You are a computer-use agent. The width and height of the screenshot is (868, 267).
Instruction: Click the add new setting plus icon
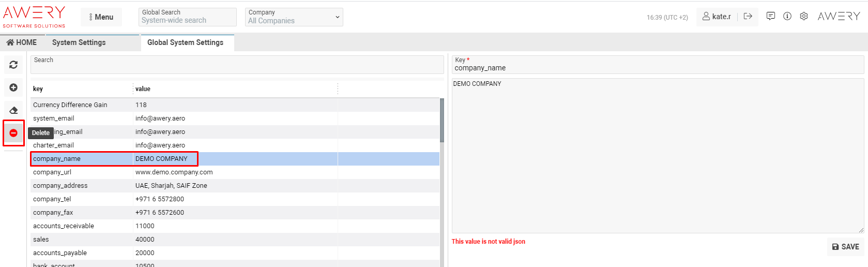coord(13,87)
